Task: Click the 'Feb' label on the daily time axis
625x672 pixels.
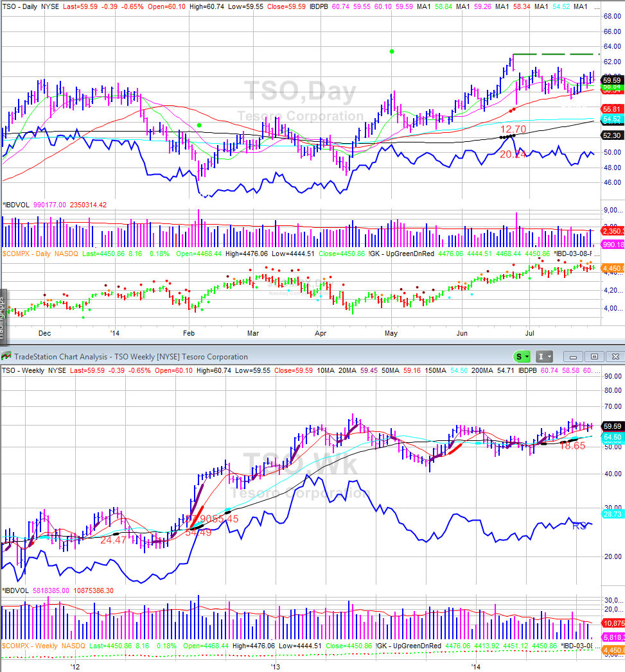Action: 189,333
